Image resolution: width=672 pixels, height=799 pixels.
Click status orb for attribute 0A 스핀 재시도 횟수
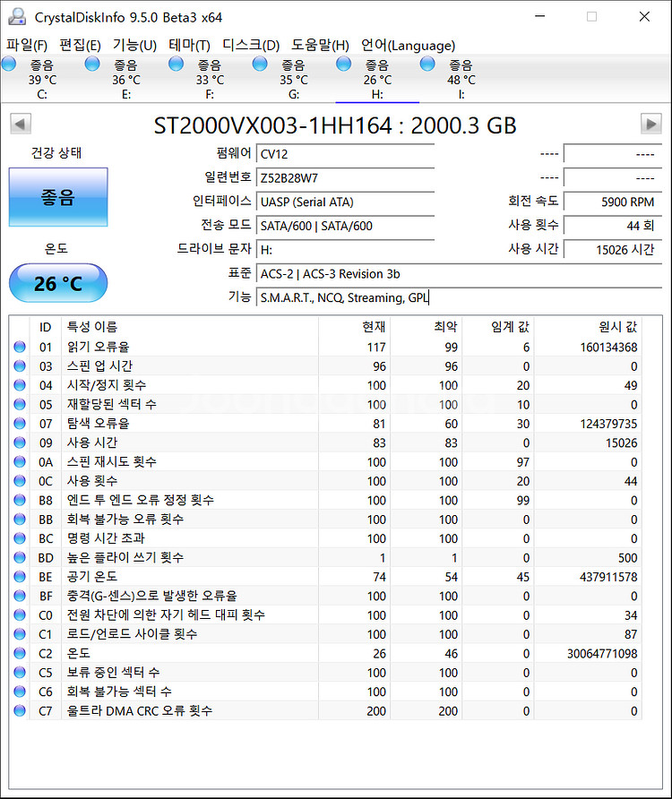point(20,461)
